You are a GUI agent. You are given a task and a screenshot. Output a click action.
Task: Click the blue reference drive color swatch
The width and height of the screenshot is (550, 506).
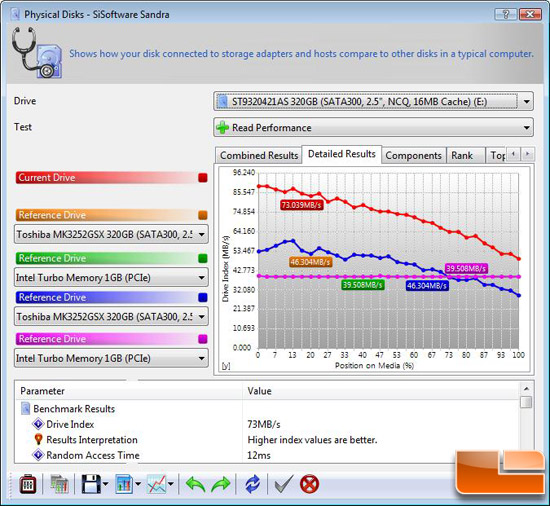coord(203,298)
